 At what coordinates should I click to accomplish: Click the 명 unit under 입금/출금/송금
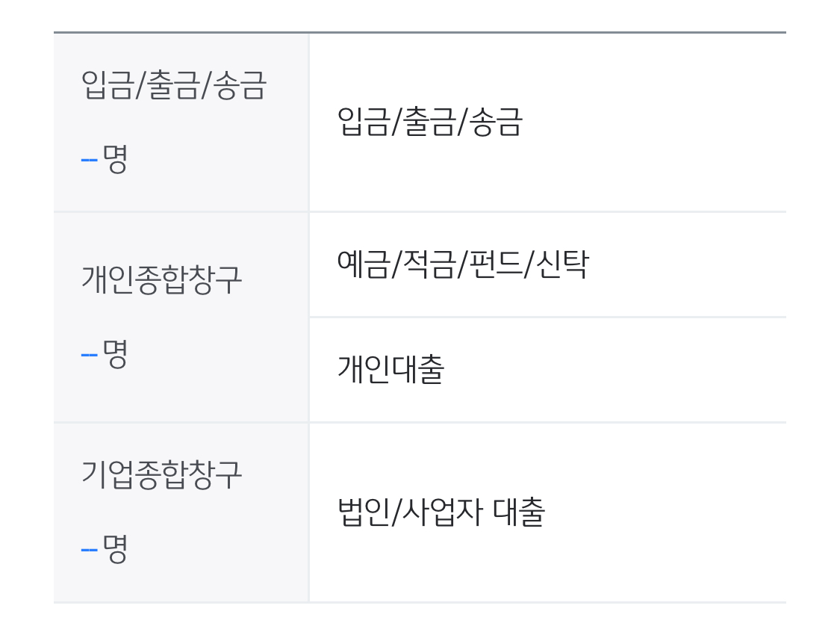(115, 158)
